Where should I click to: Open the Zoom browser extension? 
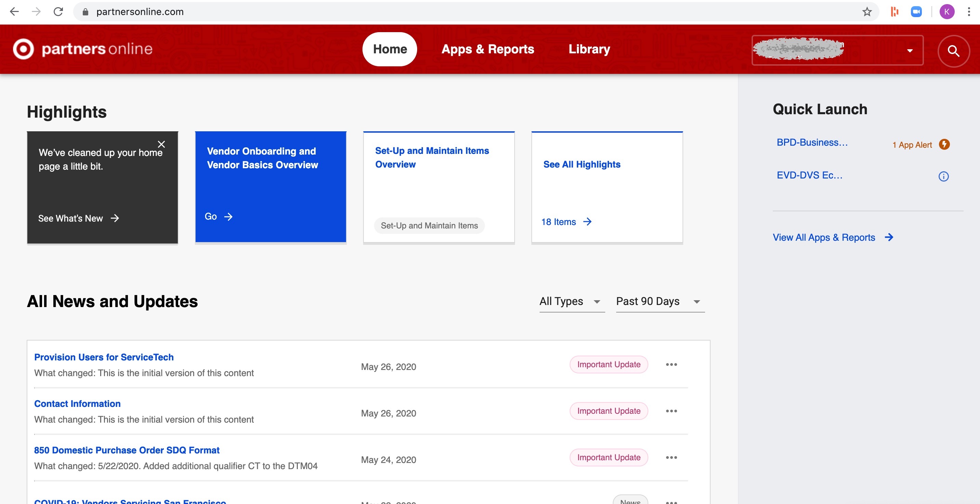point(916,12)
